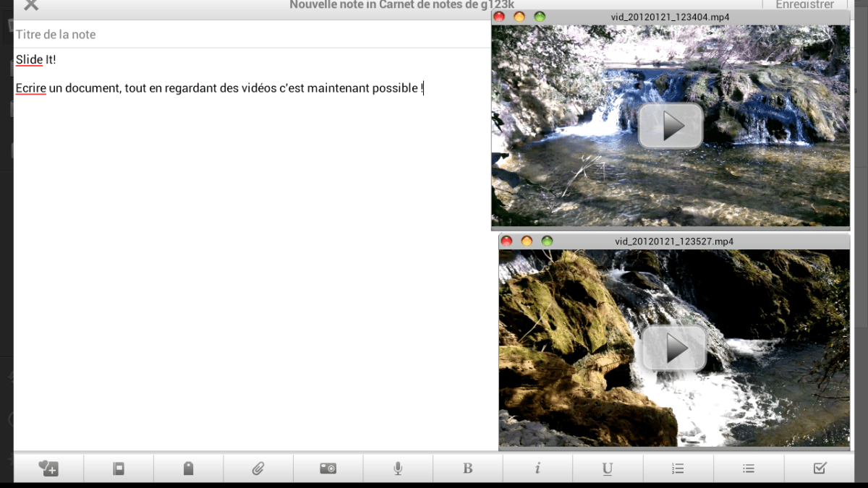Screen dimensions: 868x488
Task: Close the new note with the X icon
Action: 30,6
